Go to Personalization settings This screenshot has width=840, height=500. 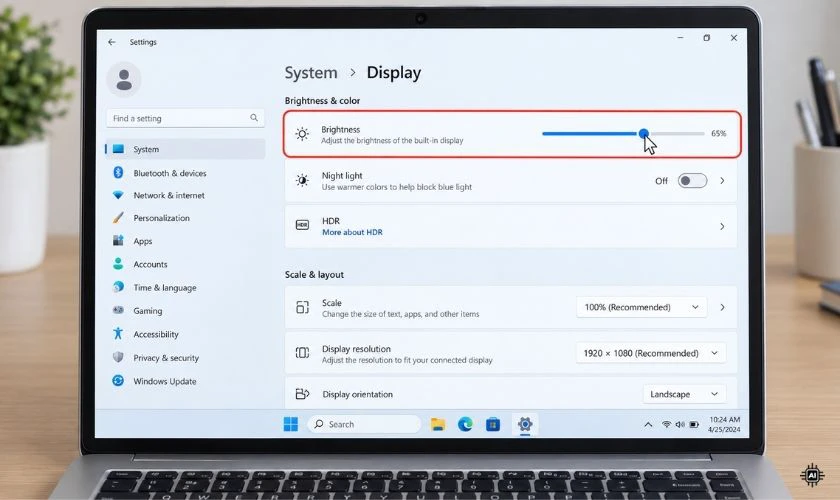[161, 218]
